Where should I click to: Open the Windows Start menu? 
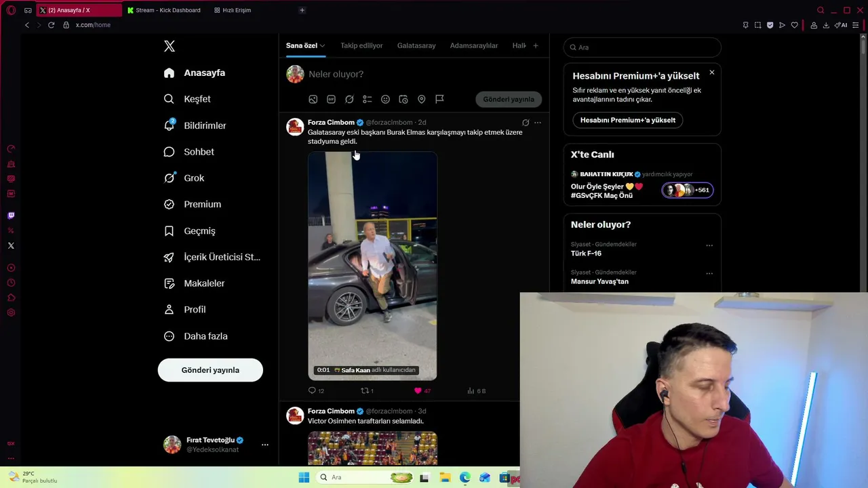coord(304,477)
